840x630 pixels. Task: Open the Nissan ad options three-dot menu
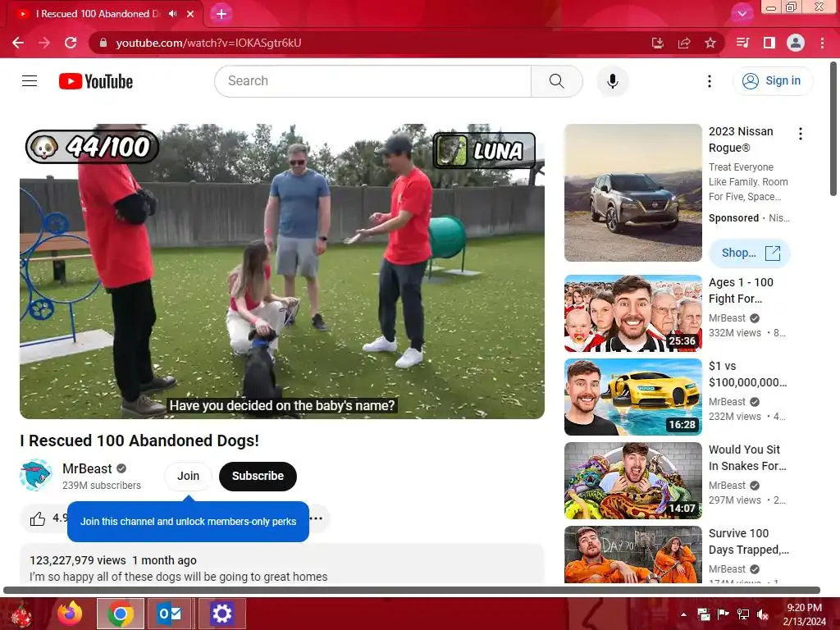(801, 134)
